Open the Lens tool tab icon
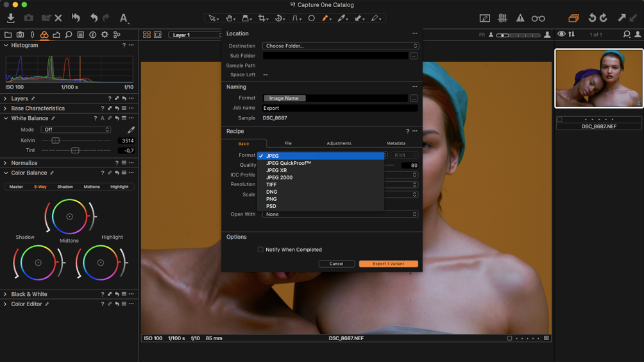Image resolution: width=644 pixels, height=362 pixels. tap(32, 35)
